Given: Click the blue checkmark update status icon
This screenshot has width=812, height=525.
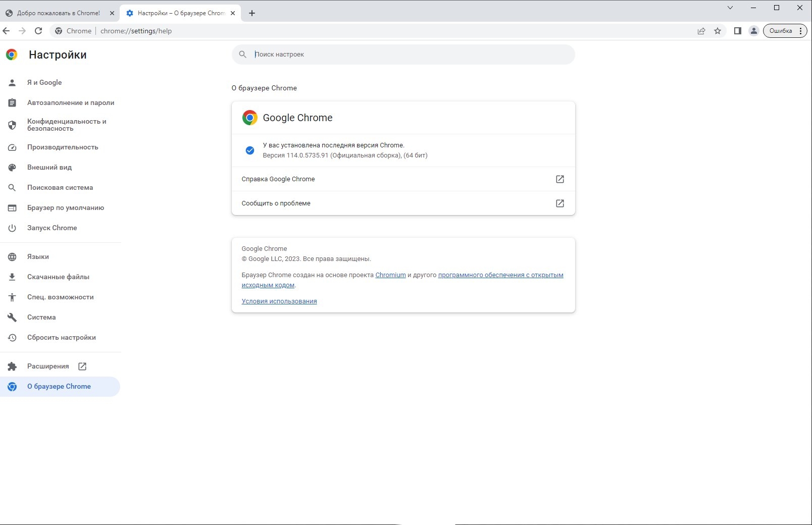Looking at the screenshot, I should tap(250, 150).
